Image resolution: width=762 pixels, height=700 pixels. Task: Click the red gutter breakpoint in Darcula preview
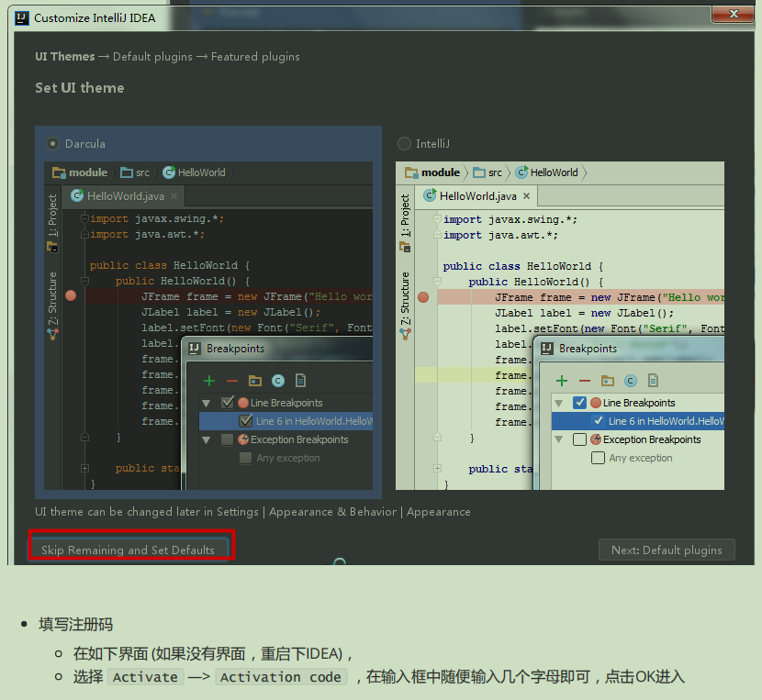71,295
